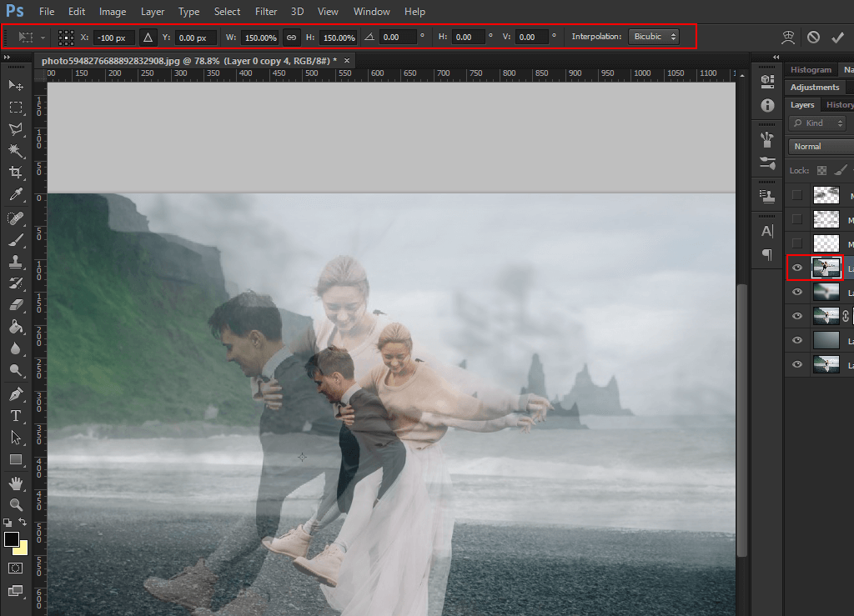Image resolution: width=854 pixels, height=616 pixels.
Task: Select the Clone Stamp tool
Action: [x=16, y=262]
